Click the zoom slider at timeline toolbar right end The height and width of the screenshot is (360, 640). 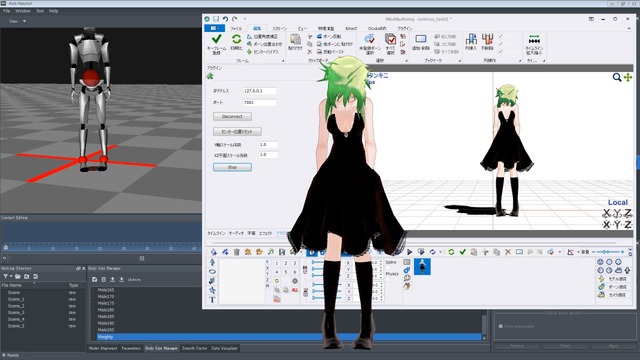[x=608, y=252]
